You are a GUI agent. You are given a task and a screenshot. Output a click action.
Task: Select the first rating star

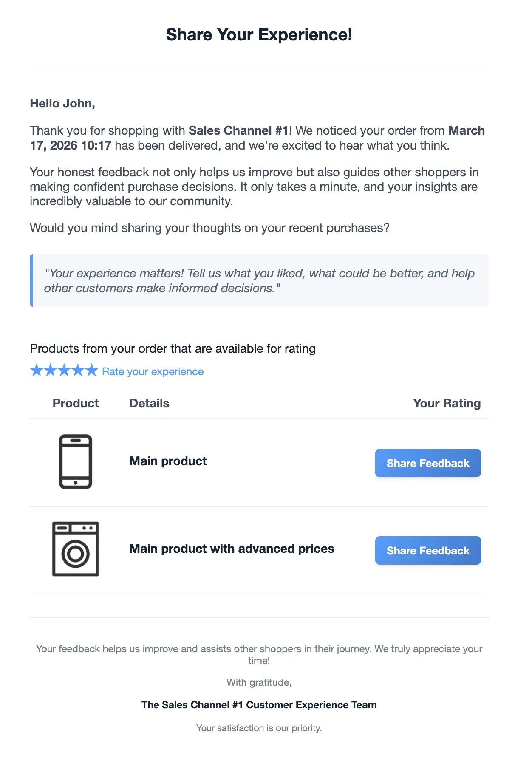(37, 371)
